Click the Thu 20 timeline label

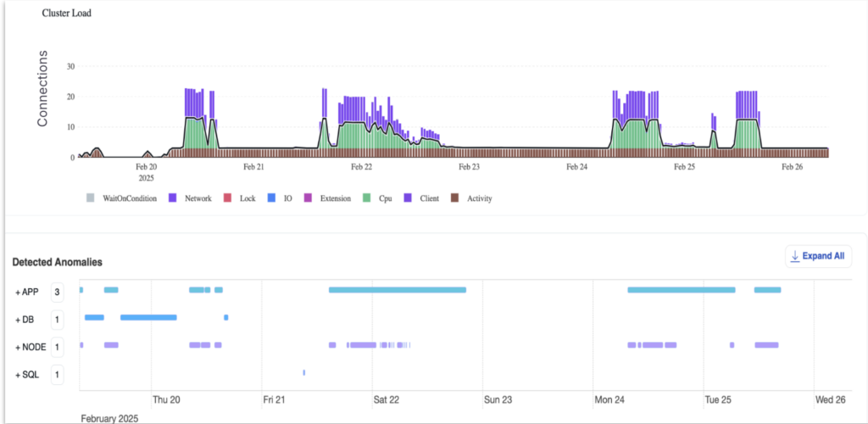pyautogui.click(x=167, y=399)
